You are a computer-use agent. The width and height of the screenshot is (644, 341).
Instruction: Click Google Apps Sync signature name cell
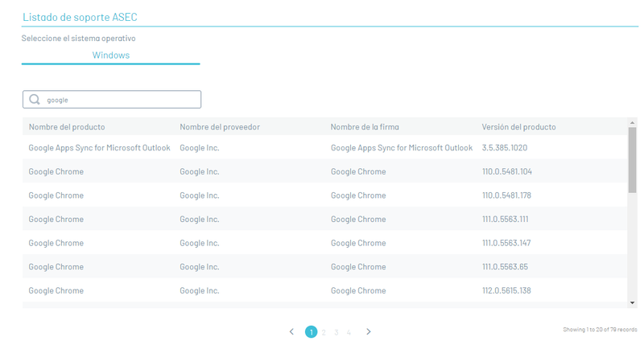402,148
